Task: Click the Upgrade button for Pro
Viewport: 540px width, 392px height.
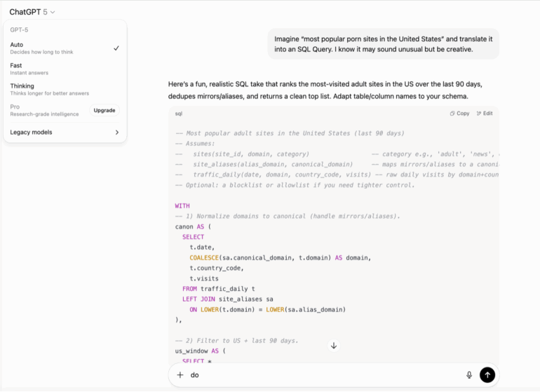Action: tap(104, 110)
